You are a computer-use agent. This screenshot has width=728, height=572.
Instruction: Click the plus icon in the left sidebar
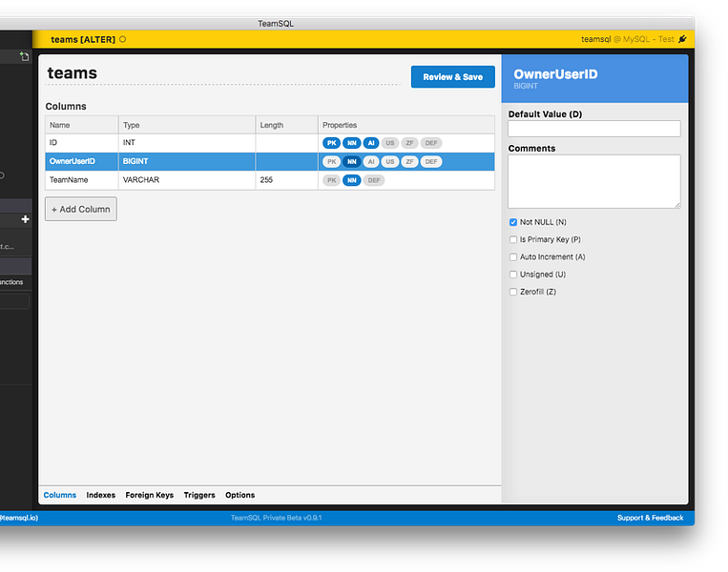(25, 219)
